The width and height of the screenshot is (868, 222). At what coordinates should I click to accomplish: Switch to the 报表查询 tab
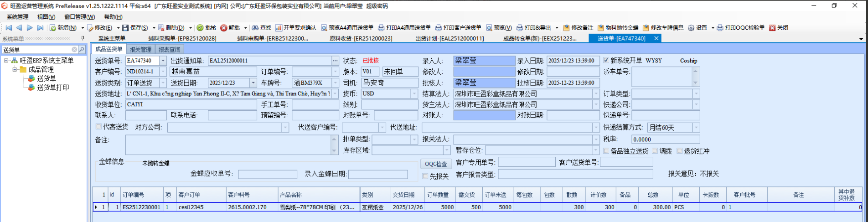[170, 49]
